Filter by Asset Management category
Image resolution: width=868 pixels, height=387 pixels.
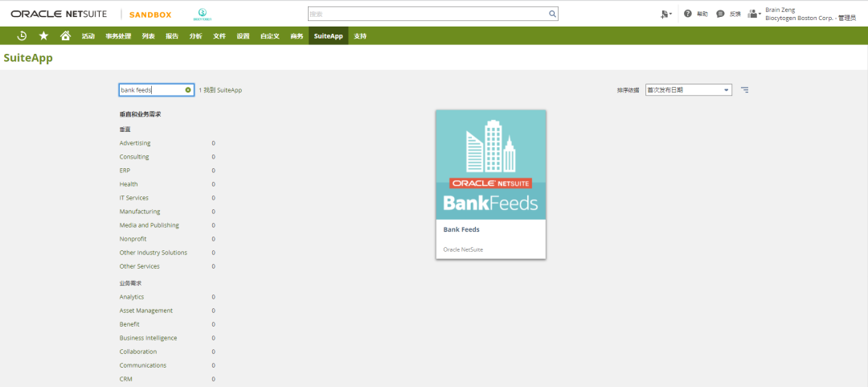[x=146, y=311]
